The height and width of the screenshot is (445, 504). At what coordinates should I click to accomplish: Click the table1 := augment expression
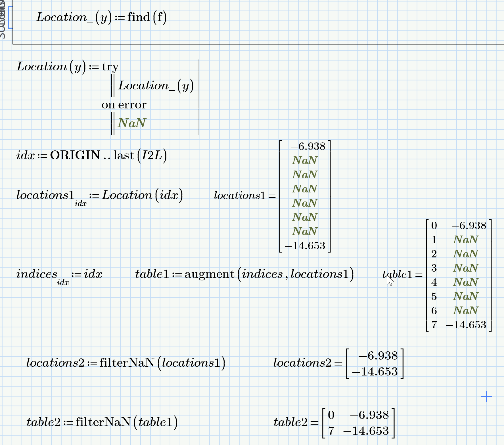click(x=244, y=274)
